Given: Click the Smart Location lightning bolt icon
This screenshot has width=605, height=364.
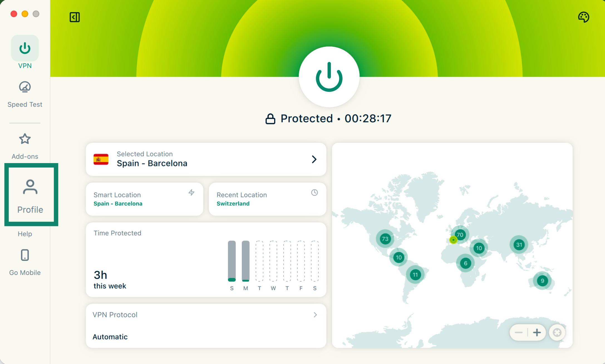Looking at the screenshot, I should 191,193.
